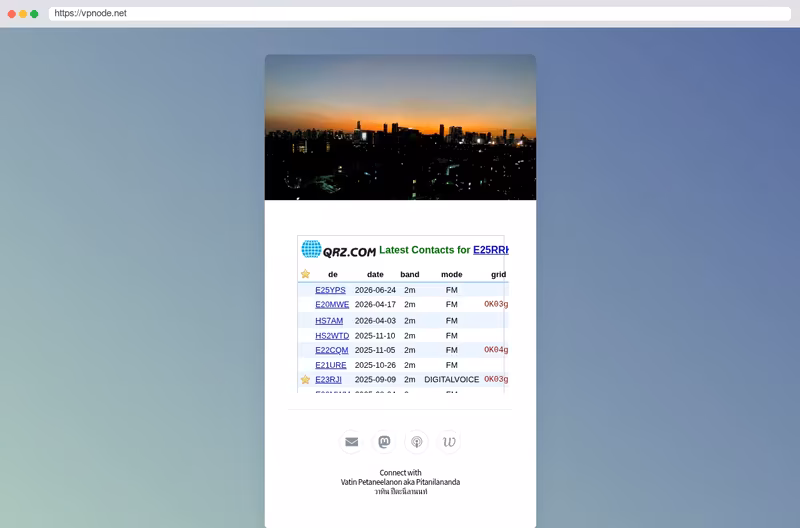
Task: Open the email contact icon
Action: pyautogui.click(x=352, y=442)
